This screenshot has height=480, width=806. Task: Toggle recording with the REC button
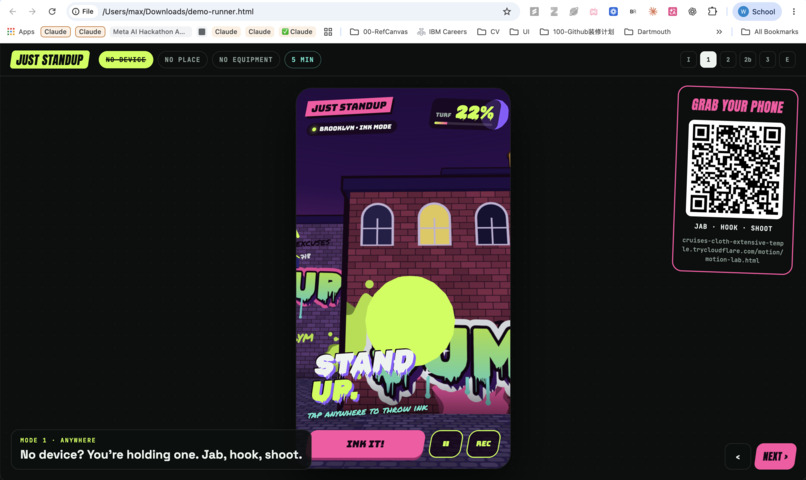[x=483, y=444]
